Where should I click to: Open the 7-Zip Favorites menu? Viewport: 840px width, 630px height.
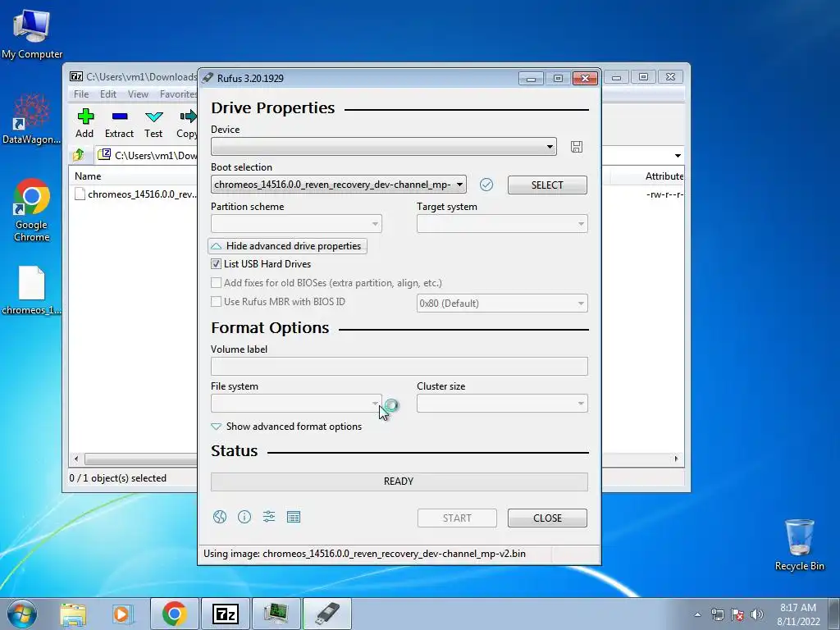click(178, 94)
